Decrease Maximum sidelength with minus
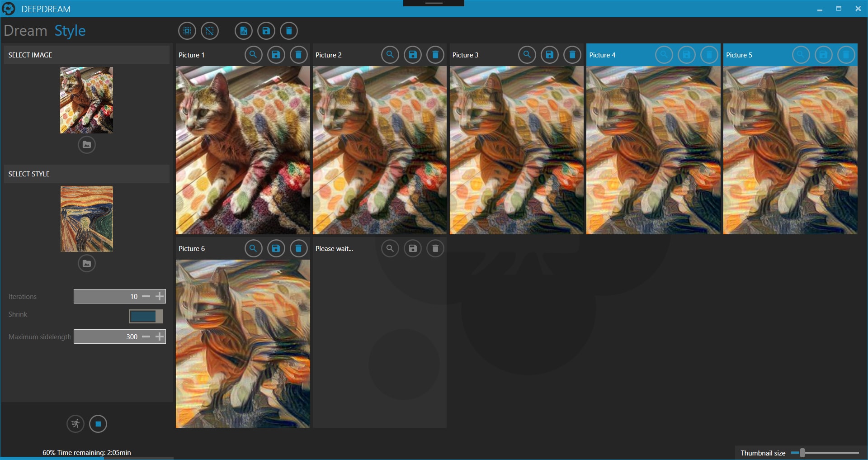This screenshot has height=460, width=868. [x=146, y=337]
